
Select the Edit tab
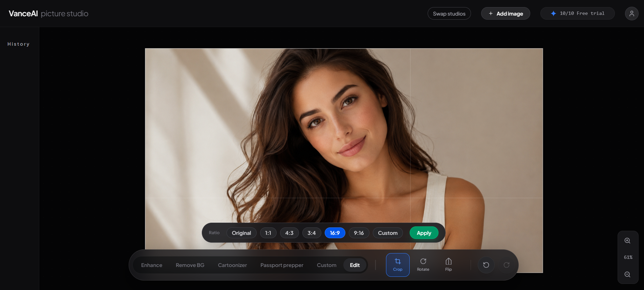tap(355, 265)
